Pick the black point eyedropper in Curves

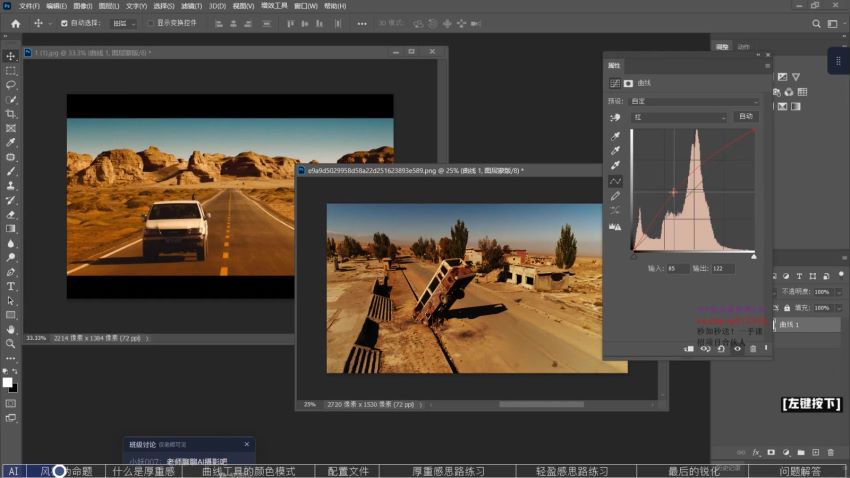615,136
